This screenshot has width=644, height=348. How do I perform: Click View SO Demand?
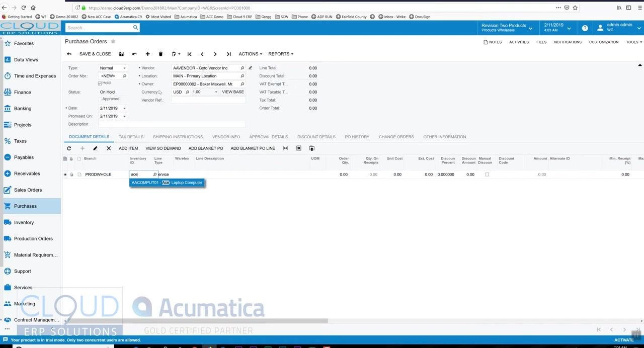163,148
